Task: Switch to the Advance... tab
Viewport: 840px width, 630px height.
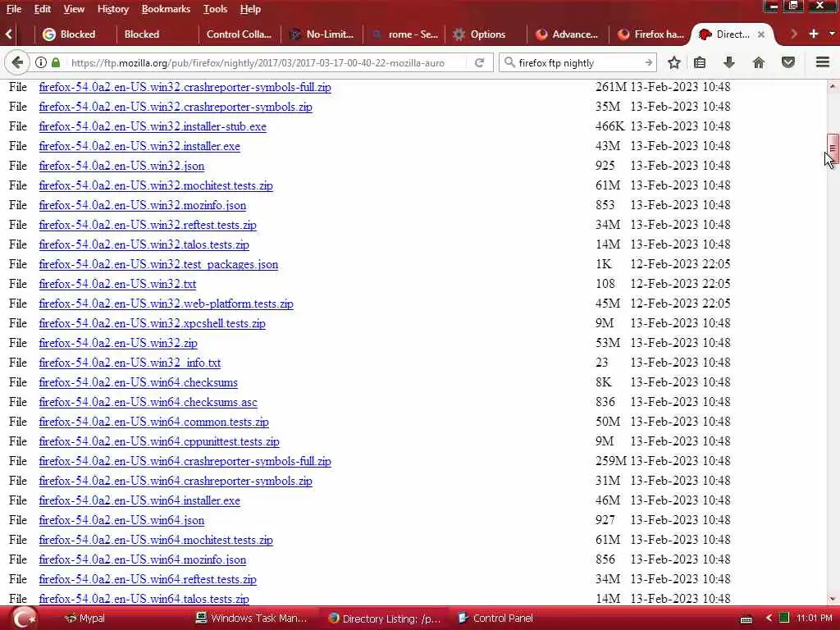Action: (x=568, y=34)
